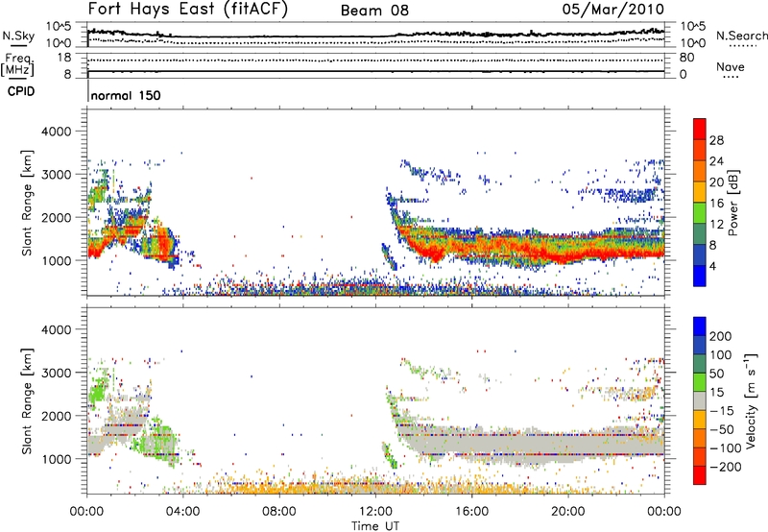Pick the green 15–50 Velocity swatch
Screen dimensions: 768x532
(x=700, y=382)
